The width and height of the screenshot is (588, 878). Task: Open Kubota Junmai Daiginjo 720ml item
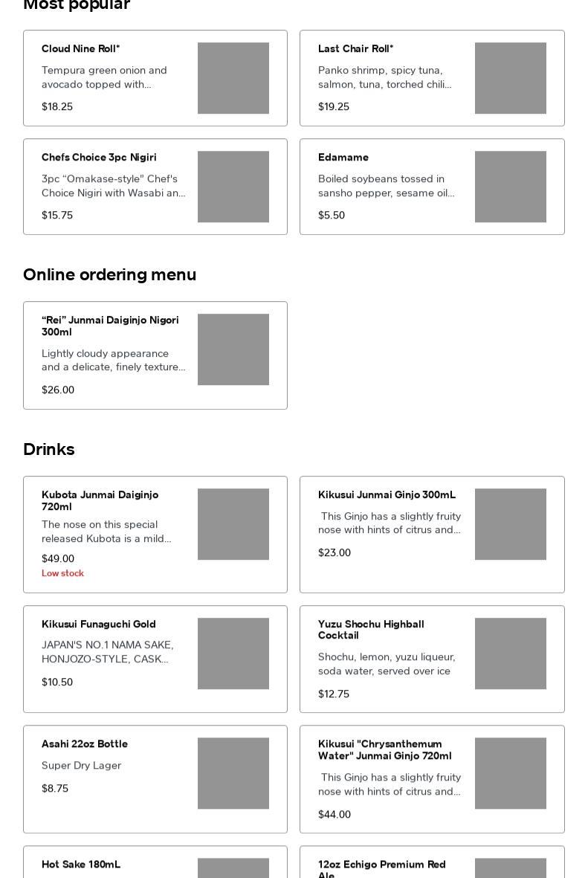tap(100, 500)
